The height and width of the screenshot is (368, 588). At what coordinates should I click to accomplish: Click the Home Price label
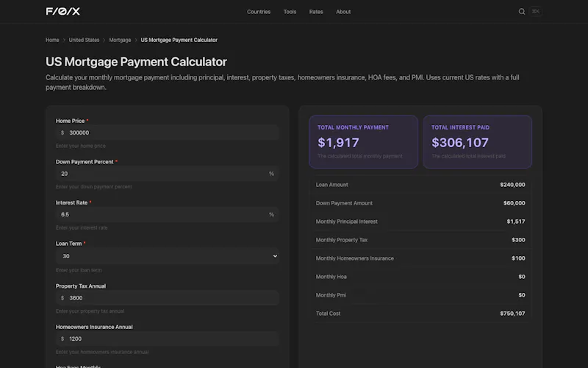pyautogui.click(x=70, y=121)
